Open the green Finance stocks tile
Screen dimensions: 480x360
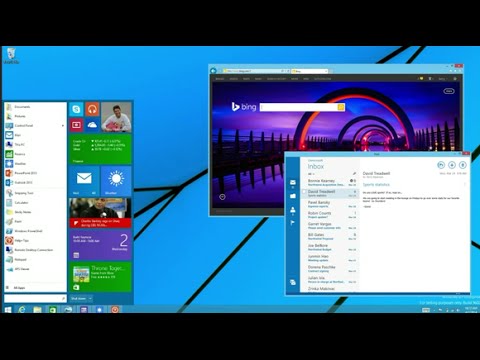point(100,149)
